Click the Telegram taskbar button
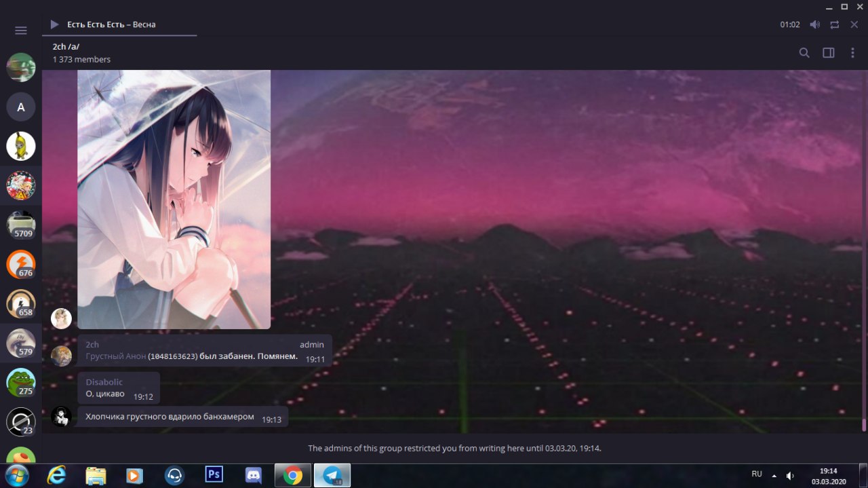 tap(332, 475)
